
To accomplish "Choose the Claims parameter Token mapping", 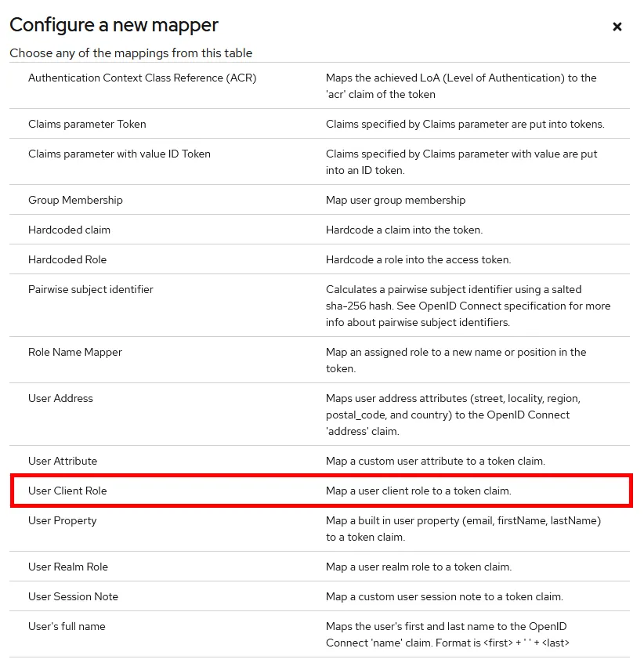I will click(x=87, y=124).
